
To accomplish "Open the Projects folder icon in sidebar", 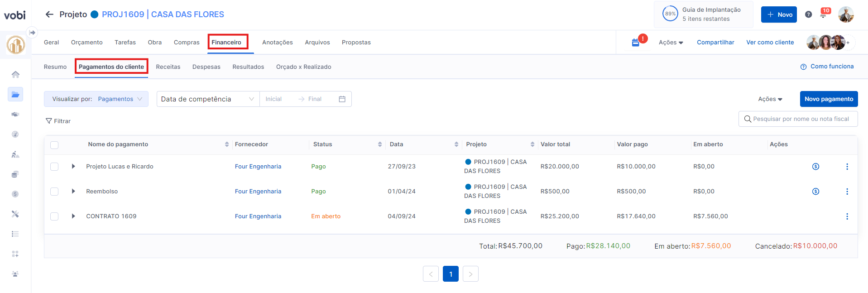I will point(15,94).
